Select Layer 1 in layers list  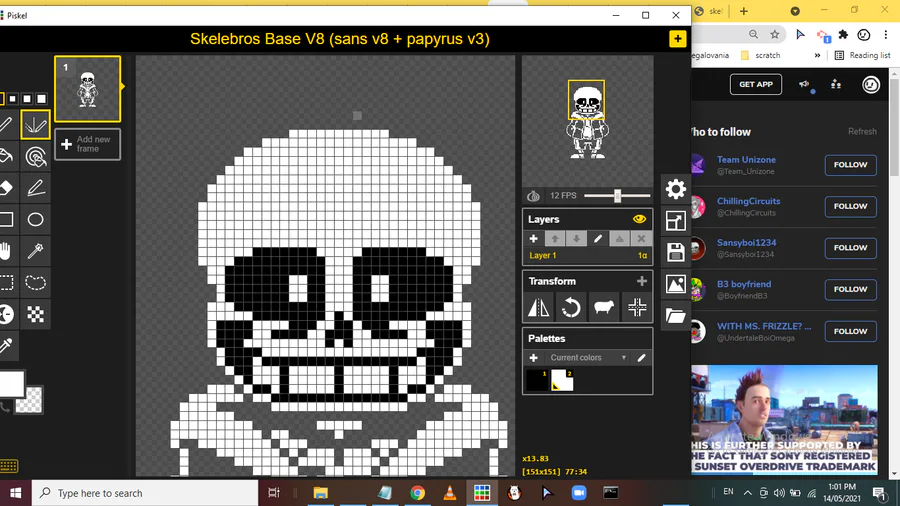click(x=587, y=255)
